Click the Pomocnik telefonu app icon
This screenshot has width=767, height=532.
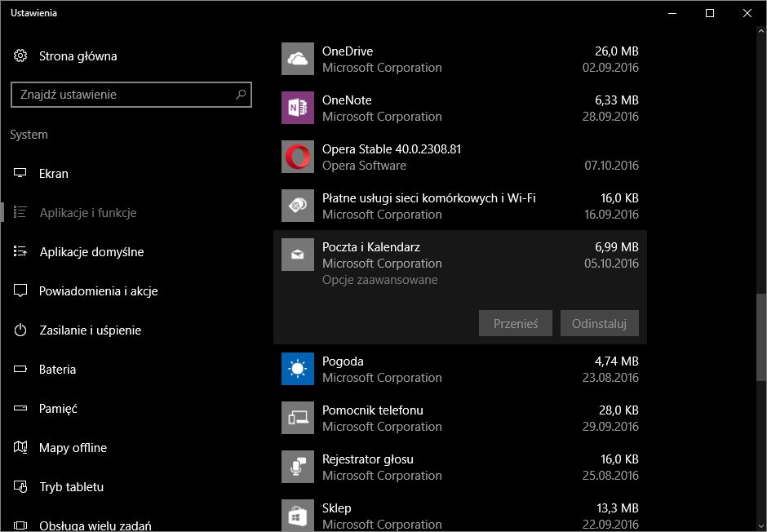coord(297,418)
